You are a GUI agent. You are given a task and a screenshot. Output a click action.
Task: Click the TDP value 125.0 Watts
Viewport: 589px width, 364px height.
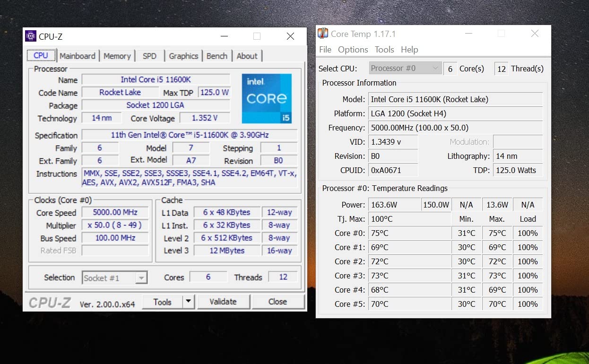click(518, 170)
